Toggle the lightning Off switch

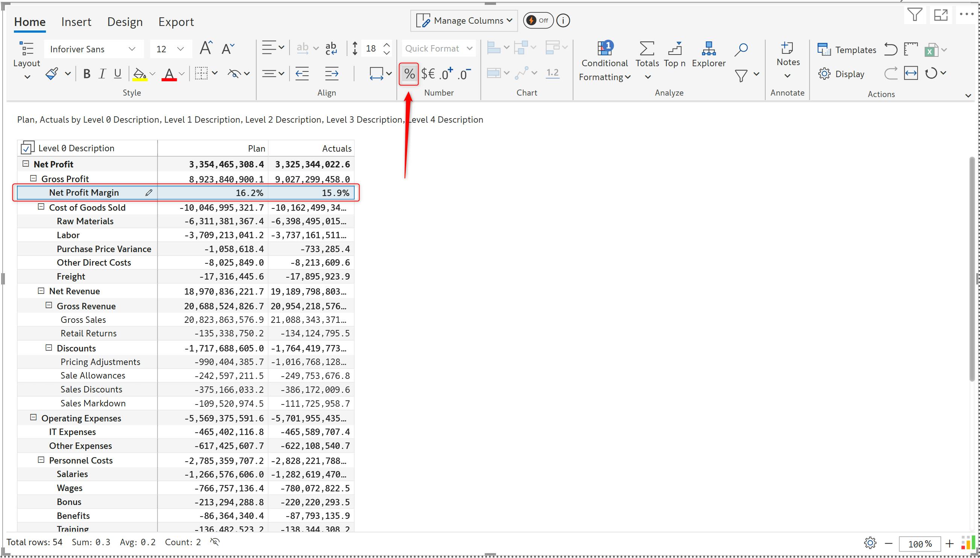click(538, 20)
